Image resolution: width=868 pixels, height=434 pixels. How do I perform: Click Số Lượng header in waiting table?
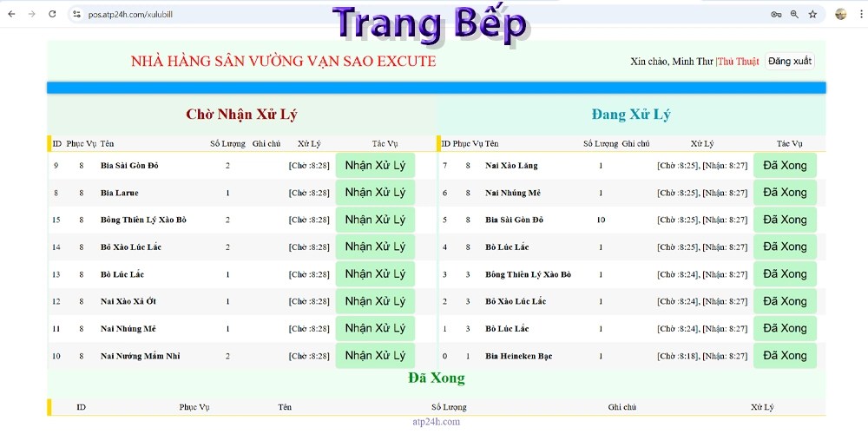coord(227,144)
